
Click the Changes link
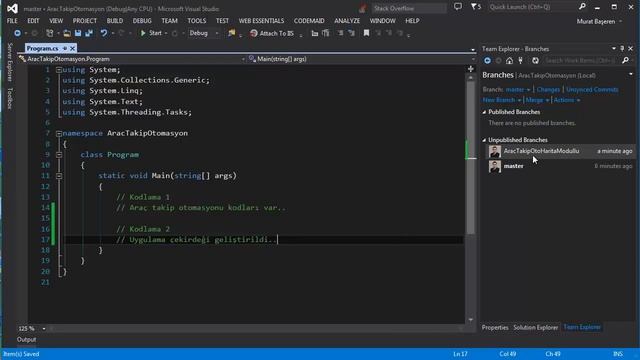(x=548, y=89)
